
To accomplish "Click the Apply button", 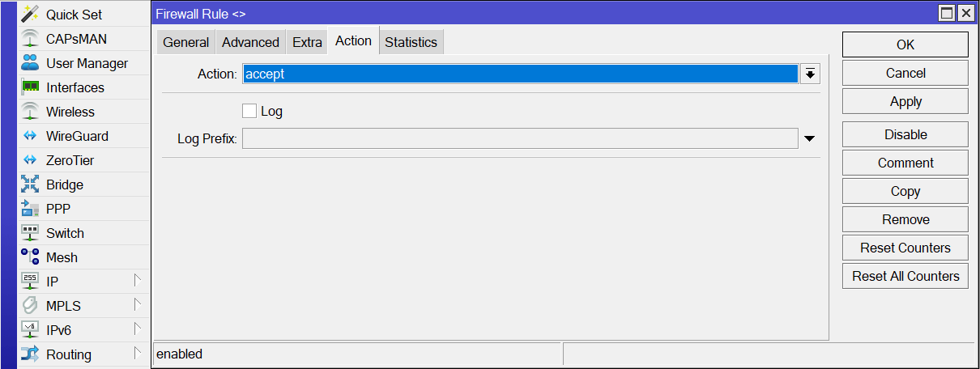I will [x=905, y=101].
